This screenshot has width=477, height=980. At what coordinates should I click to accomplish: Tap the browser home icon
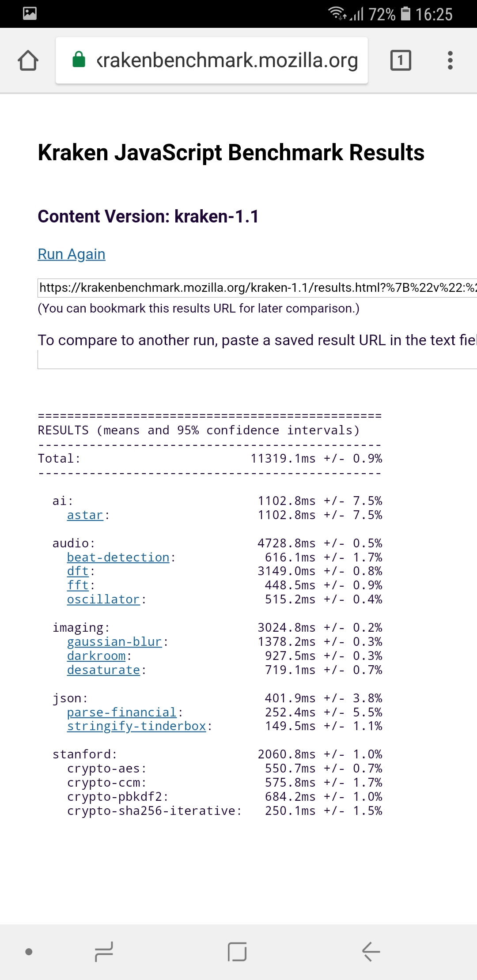pos(28,60)
